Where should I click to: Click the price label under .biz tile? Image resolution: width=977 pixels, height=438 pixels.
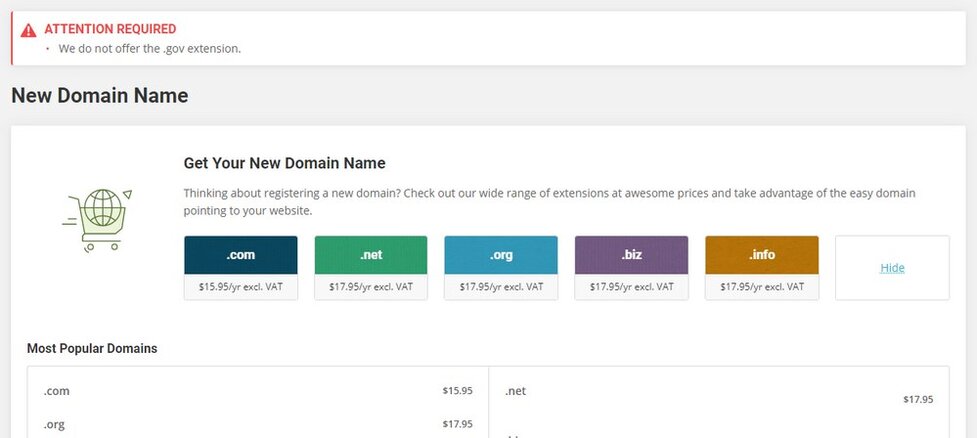coord(631,287)
